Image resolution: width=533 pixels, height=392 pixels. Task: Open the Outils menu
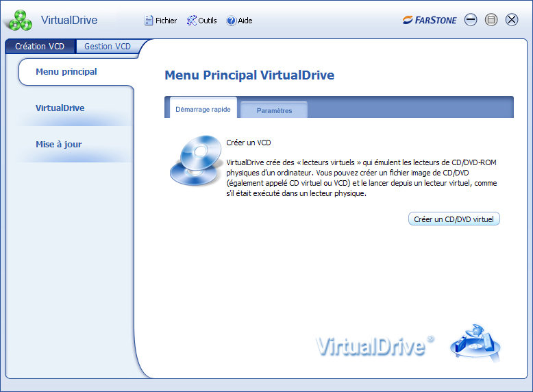(201, 21)
